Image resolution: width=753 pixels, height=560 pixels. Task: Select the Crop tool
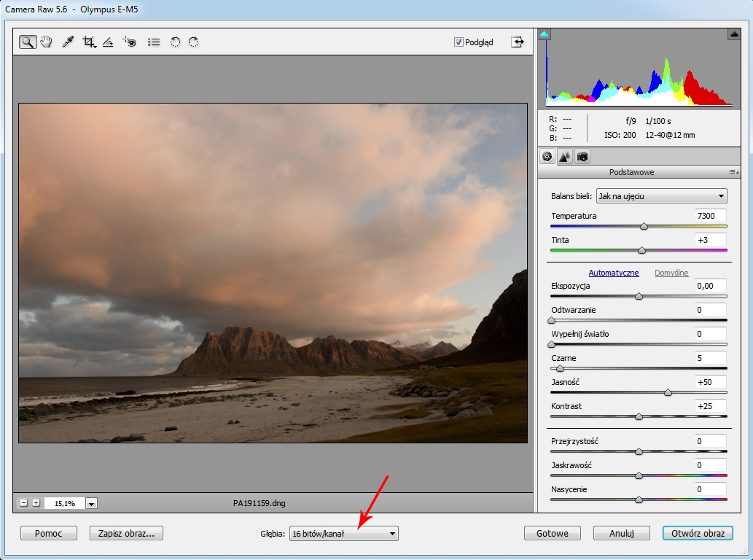[89, 42]
